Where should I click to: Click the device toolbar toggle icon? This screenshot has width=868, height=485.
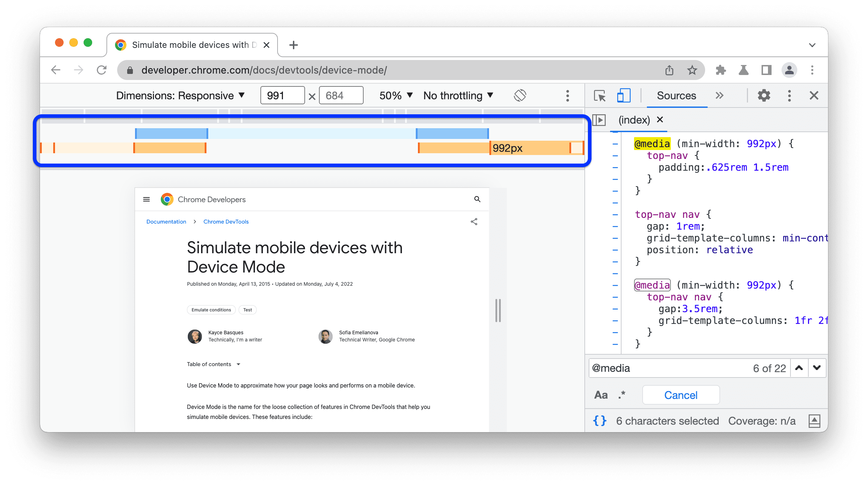(623, 95)
